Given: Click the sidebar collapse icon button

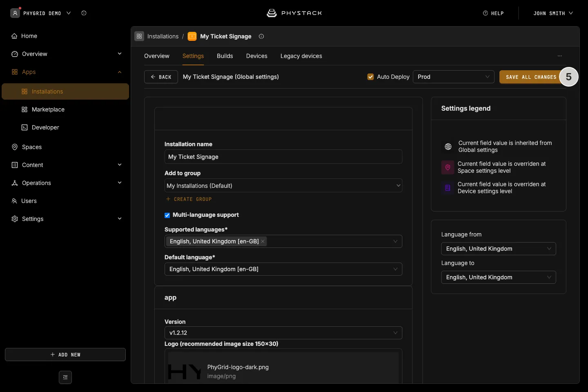Looking at the screenshot, I should pos(65,377).
